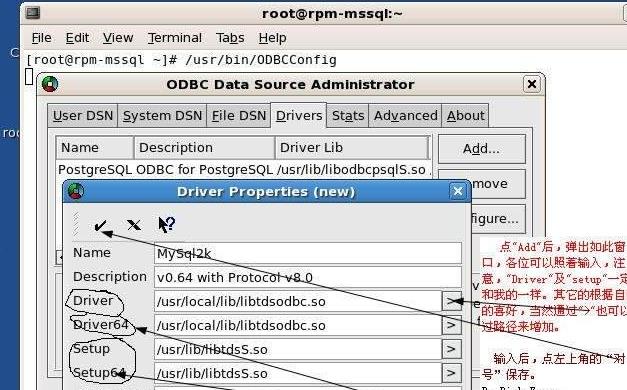Click the What's This help cursor icon
This screenshot has height=390, width=627.
[166, 224]
